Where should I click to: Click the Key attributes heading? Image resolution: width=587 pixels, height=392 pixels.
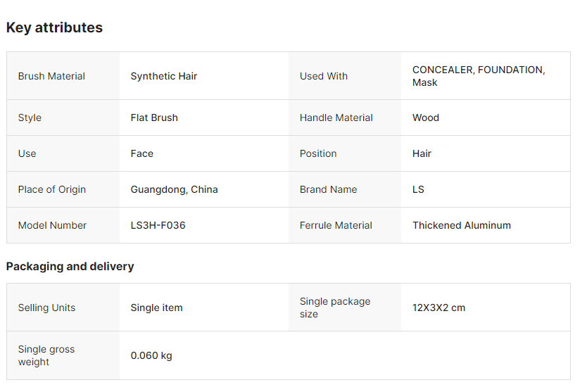tap(54, 27)
